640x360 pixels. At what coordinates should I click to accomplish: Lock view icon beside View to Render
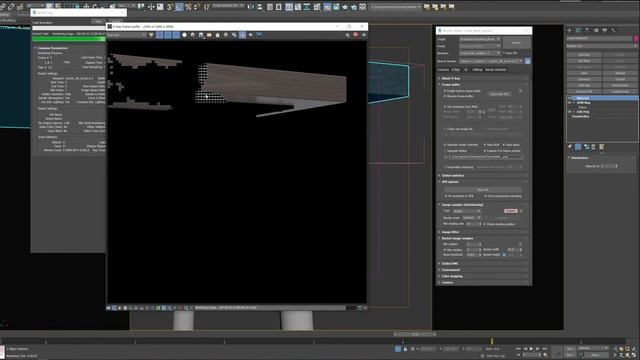(527, 61)
